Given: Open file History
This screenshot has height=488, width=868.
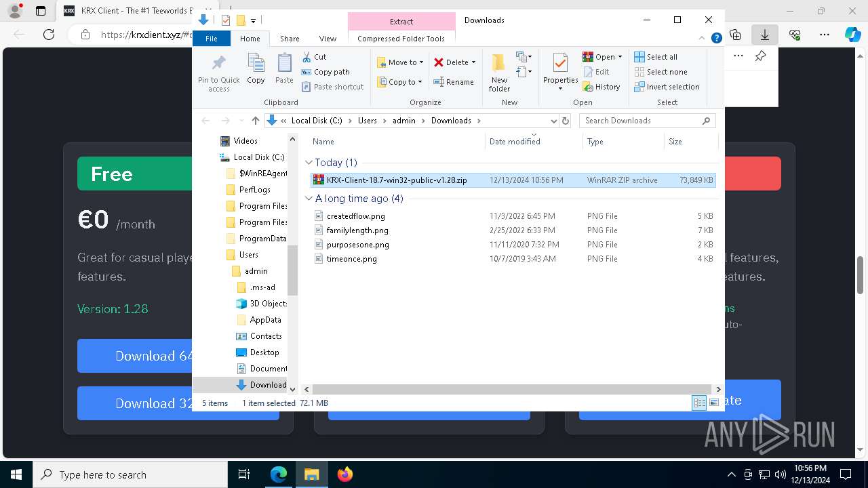Looking at the screenshot, I should [x=601, y=87].
